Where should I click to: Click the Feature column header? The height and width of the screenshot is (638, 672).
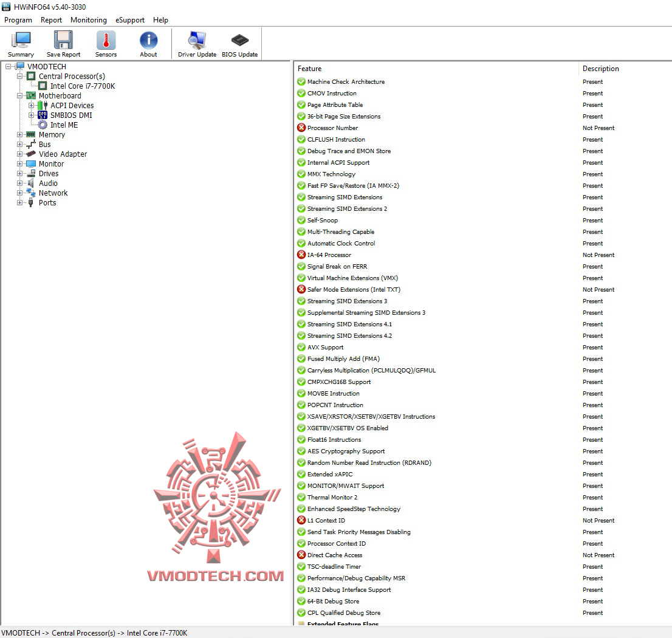[436, 69]
